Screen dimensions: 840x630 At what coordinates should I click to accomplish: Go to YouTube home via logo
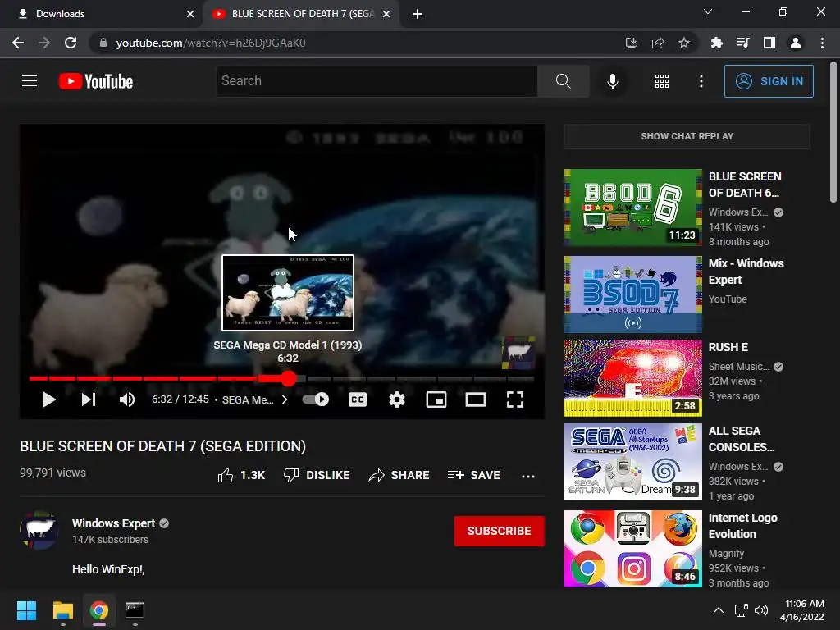tap(96, 81)
